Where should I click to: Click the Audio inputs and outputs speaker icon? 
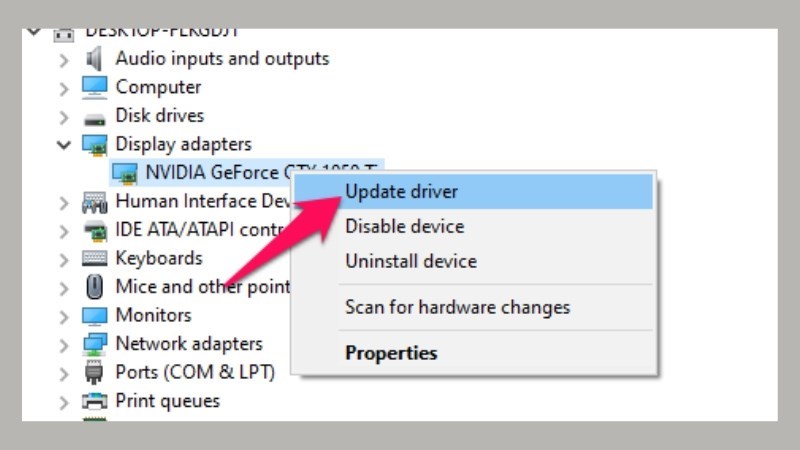click(94, 59)
